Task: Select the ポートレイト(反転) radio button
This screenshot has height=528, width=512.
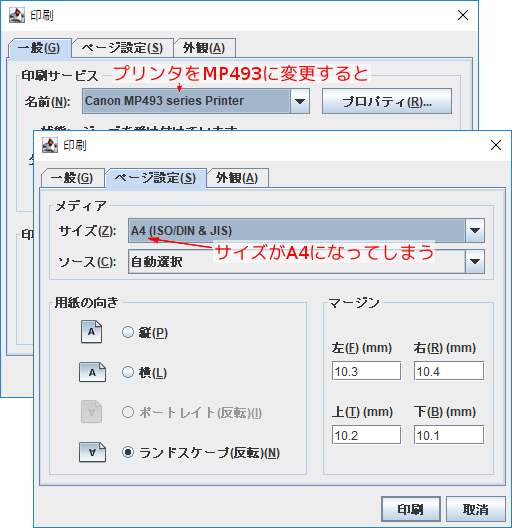Action: coord(128,412)
